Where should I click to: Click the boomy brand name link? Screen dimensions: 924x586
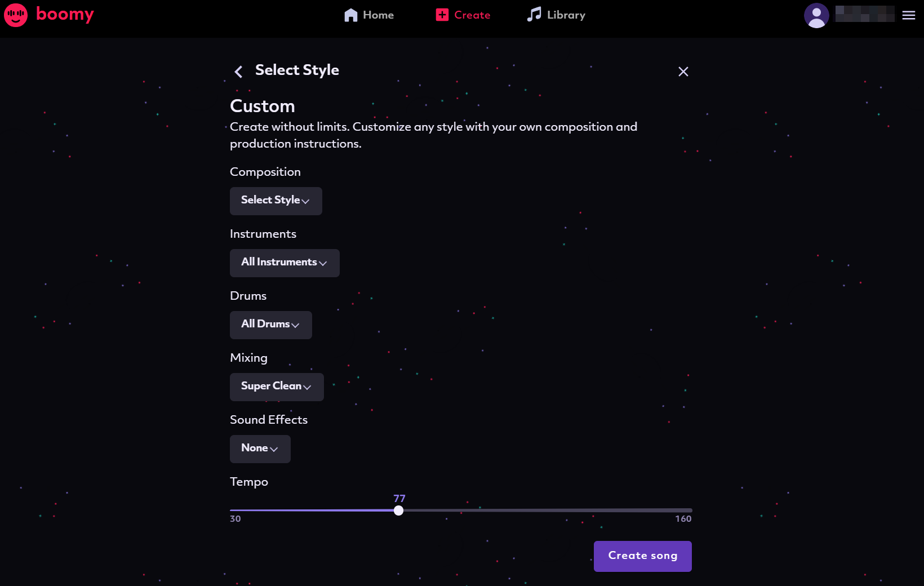65,14
